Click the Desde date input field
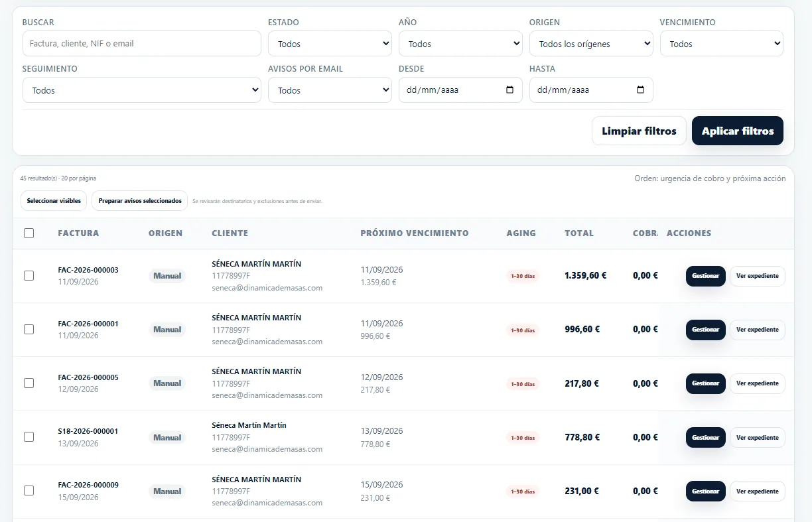The image size is (812, 522). point(460,90)
